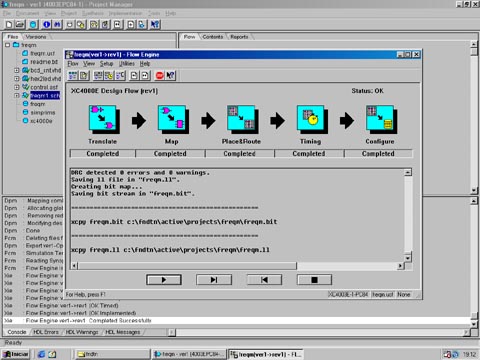Expand the hex2led.vhd tree node
The image size is (480, 360).
pyautogui.click(x=17, y=79)
